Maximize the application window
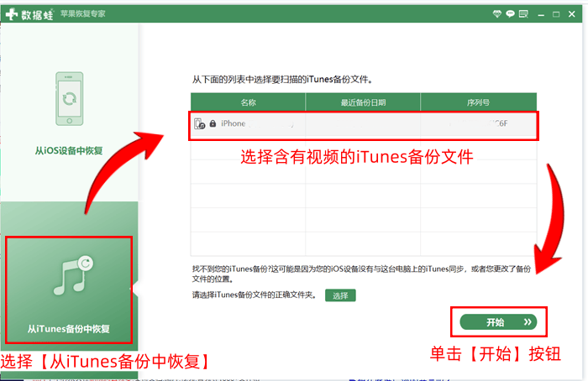 tap(556, 14)
